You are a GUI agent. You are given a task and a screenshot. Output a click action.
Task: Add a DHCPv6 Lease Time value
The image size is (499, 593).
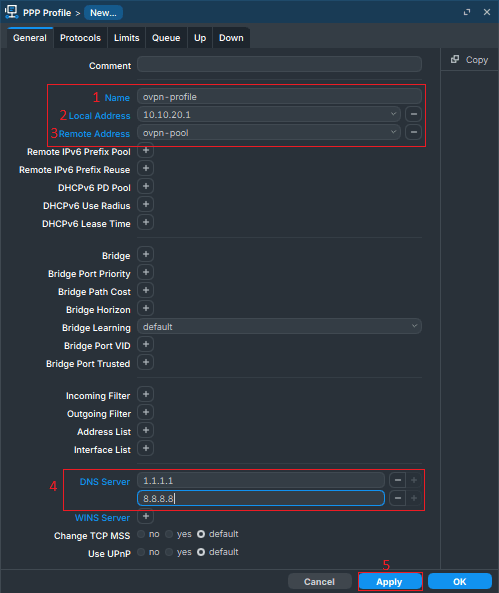[x=146, y=222]
